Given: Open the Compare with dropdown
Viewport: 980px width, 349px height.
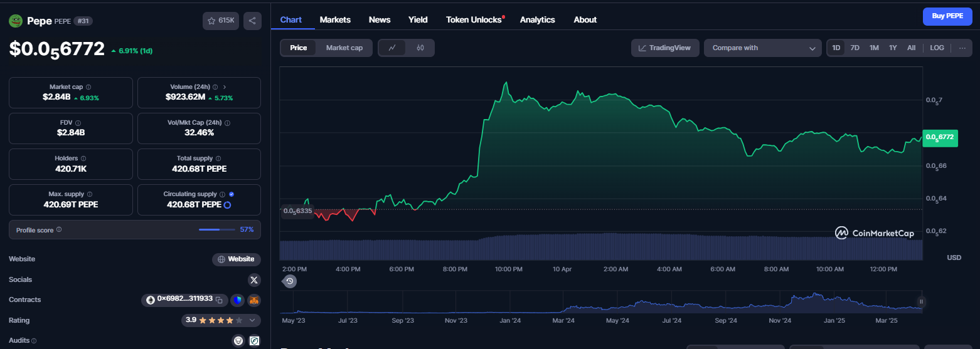Looking at the screenshot, I should [x=763, y=48].
